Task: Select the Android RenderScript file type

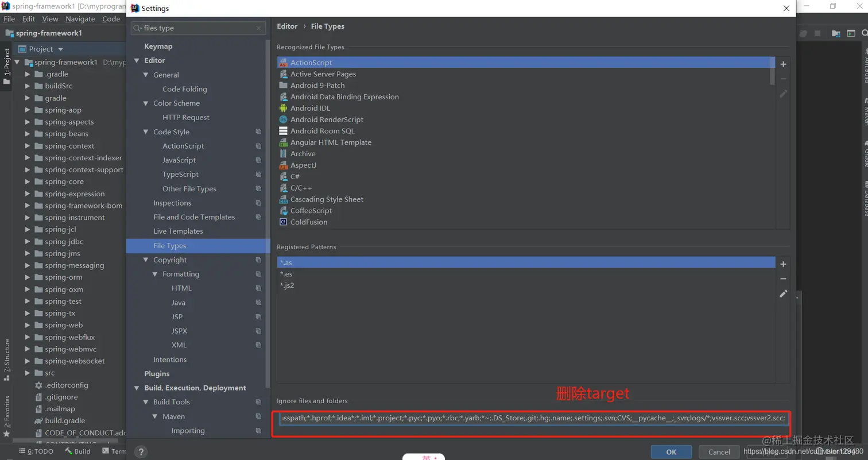Action: (327, 119)
